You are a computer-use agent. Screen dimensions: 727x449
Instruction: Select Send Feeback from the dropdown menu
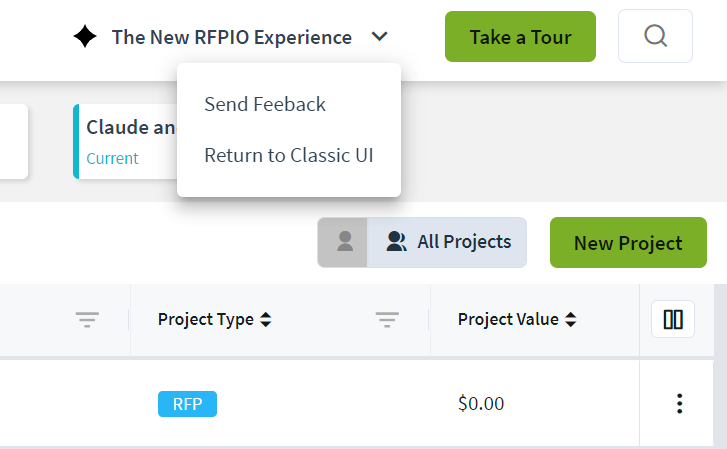point(265,104)
